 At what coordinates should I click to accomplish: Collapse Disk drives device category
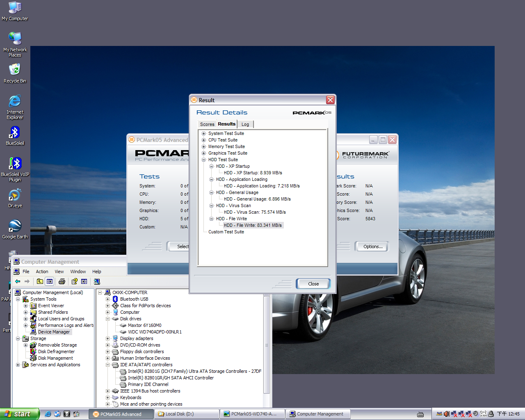click(108, 319)
